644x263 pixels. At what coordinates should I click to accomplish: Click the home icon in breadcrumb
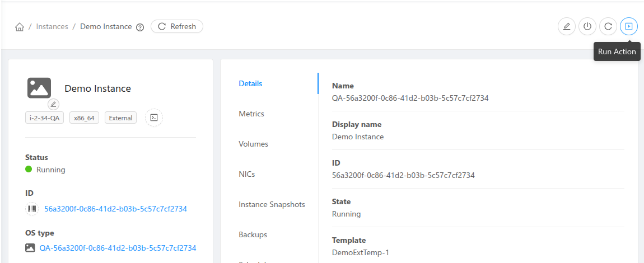[20, 27]
